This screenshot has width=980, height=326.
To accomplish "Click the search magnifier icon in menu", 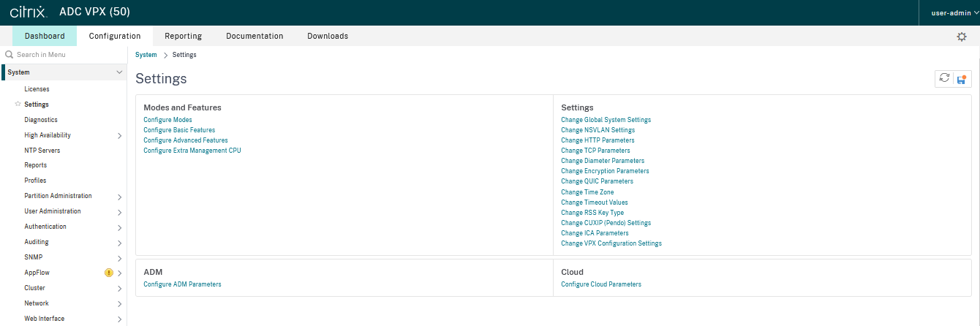I will click(10, 55).
